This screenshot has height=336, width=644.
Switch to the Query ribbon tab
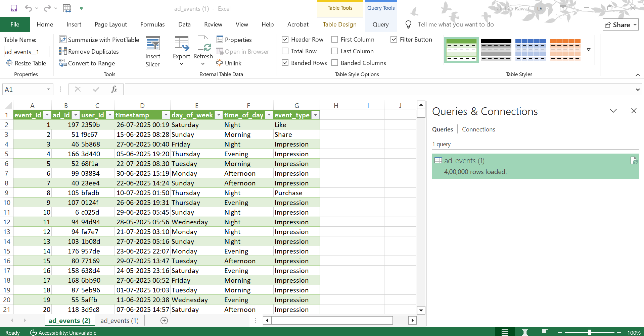pyautogui.click(x=380, y=24)
